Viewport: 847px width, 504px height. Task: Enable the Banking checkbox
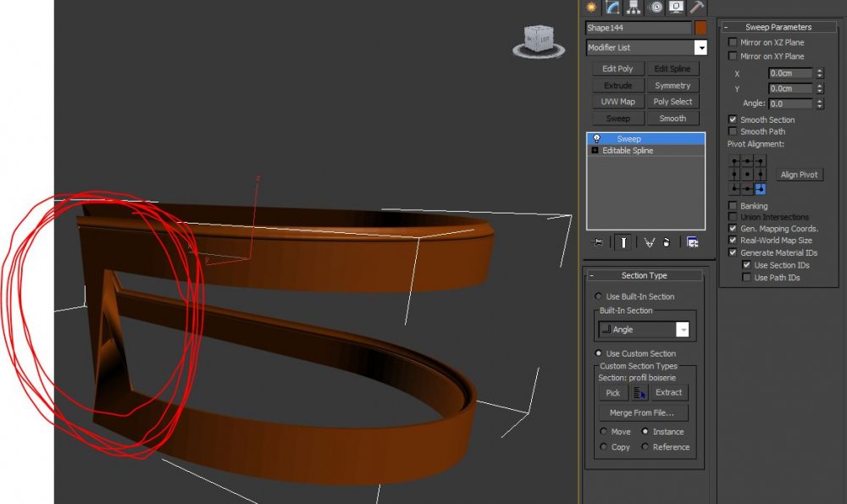click(734, 206)
